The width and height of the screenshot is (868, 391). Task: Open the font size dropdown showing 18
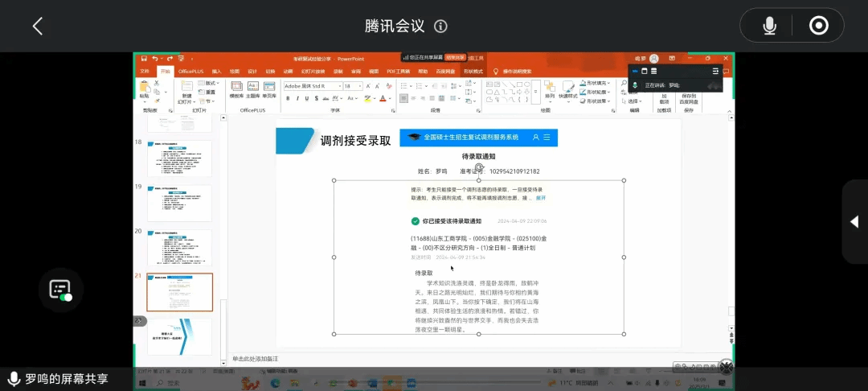(x=359, y=86)
